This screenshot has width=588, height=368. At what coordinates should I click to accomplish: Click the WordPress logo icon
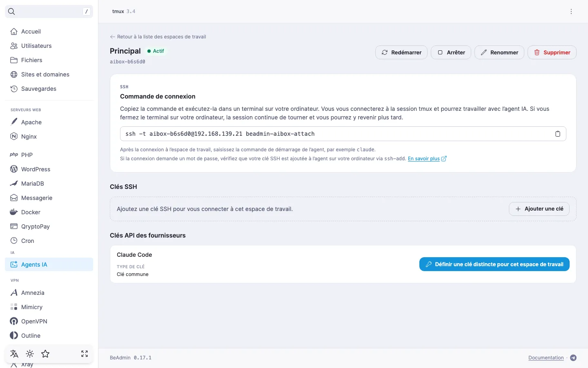pos(14,169)
